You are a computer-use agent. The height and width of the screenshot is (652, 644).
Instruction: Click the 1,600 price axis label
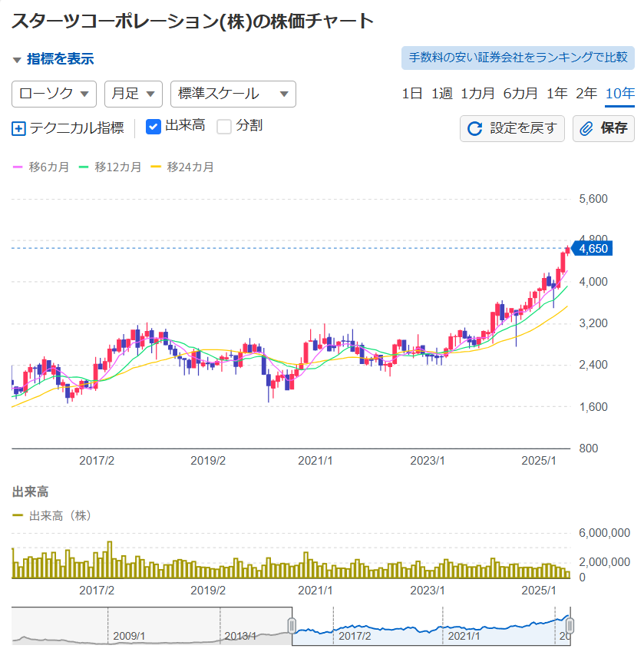click(x=593, y=407)
